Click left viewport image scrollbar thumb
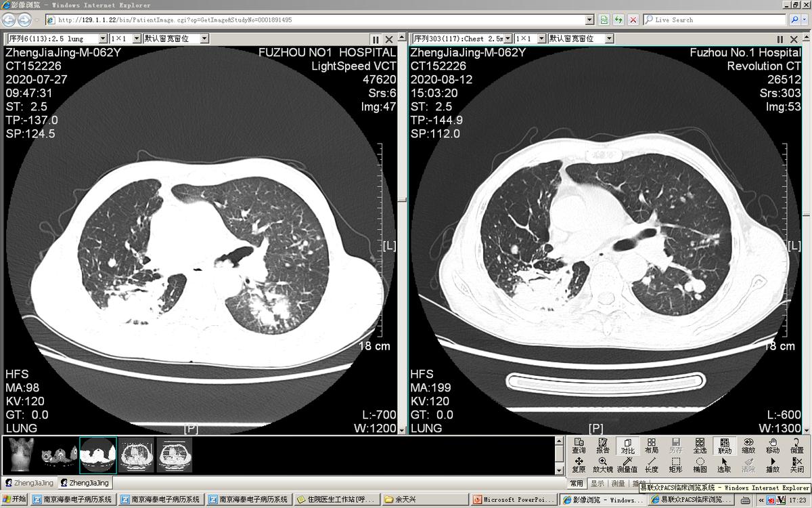Image resolution: width=812 pixels, height=508 pixels. click(402, 200)
